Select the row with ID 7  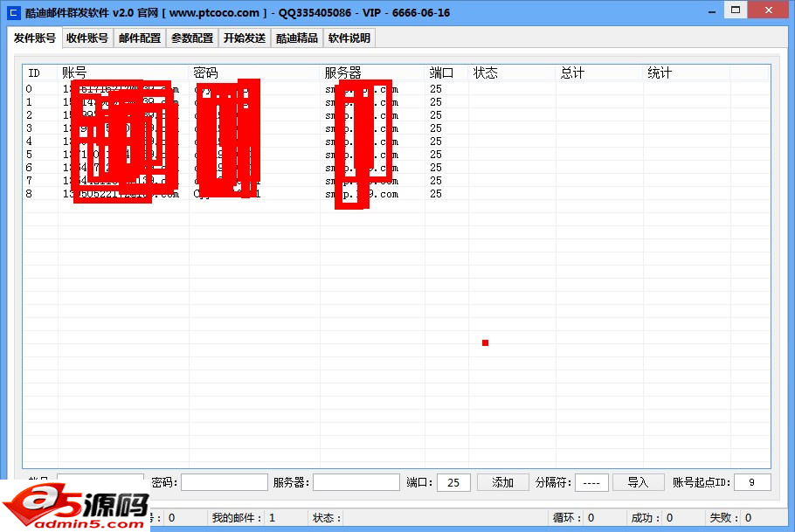397,181
